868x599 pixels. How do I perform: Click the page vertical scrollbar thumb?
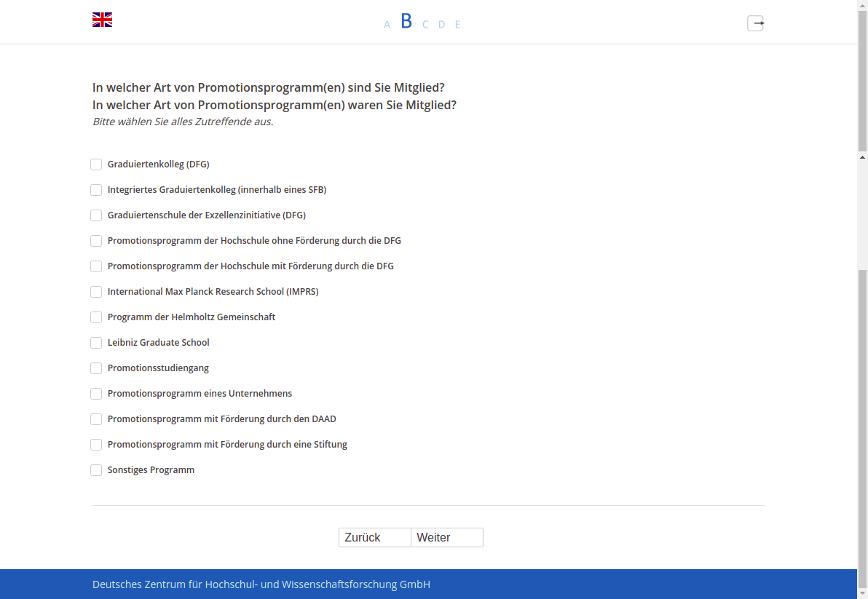click(x=862, y=81)
